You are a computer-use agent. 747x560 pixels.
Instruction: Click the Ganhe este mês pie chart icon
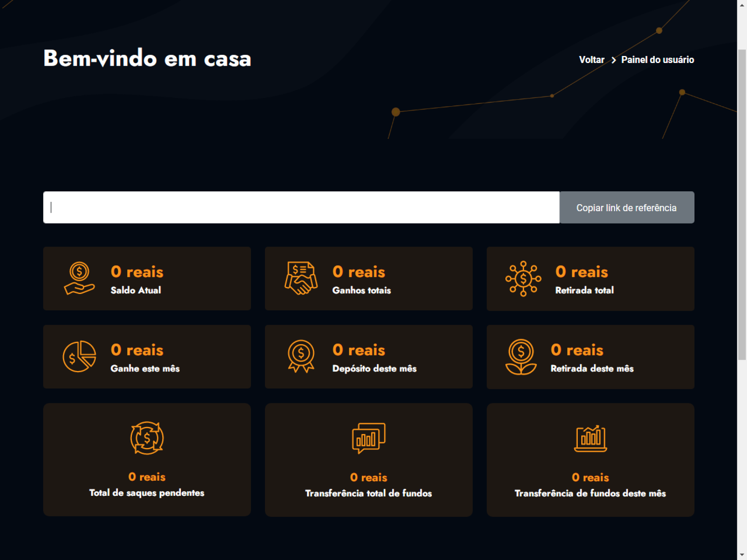79,356
